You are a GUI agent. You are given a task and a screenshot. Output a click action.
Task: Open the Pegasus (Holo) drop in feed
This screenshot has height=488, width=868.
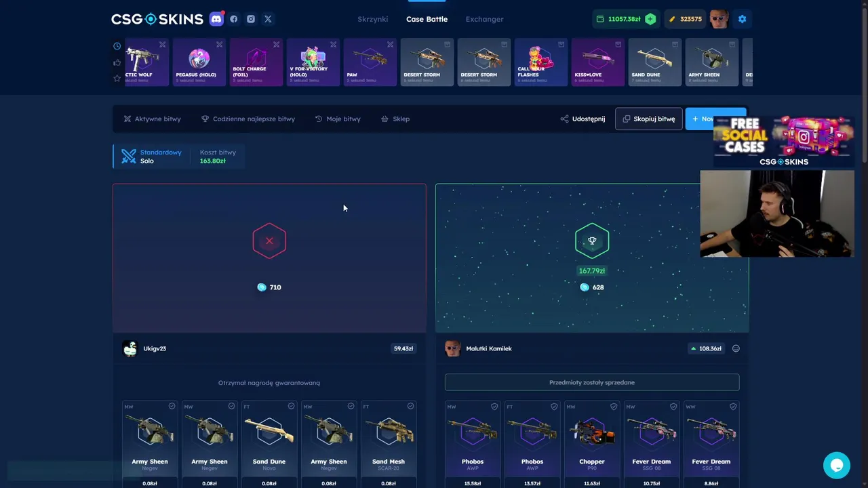point(199,62)
